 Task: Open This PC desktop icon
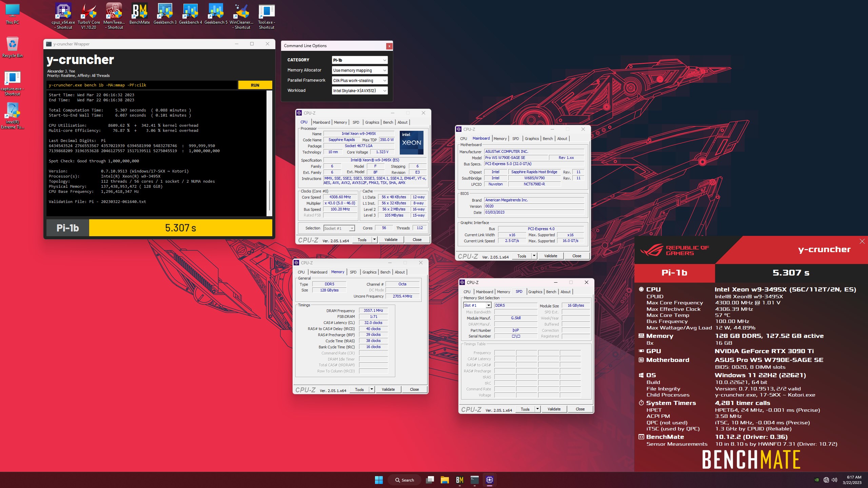point(13,14)
